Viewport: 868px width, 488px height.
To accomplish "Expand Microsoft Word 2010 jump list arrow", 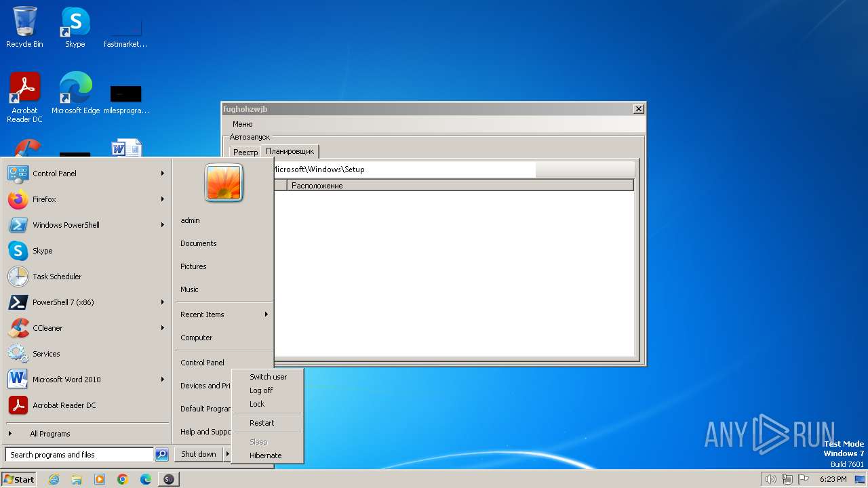I will 163,380.
